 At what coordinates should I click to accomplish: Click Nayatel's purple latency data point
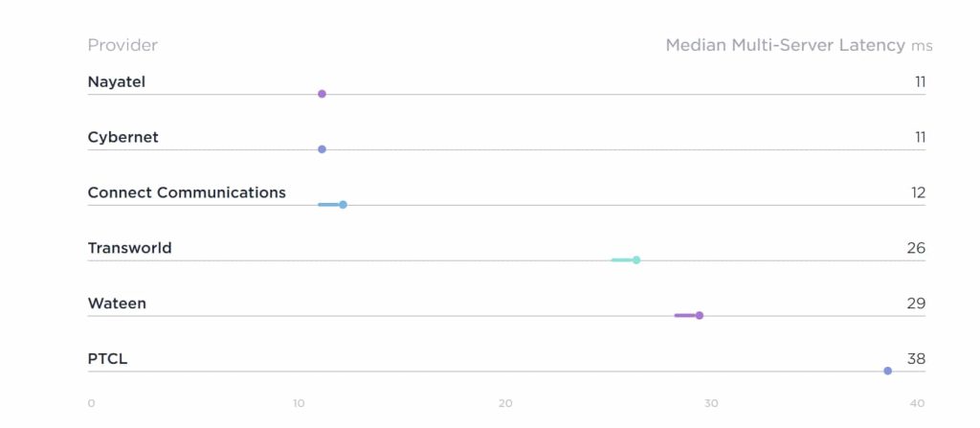(322, 94)
